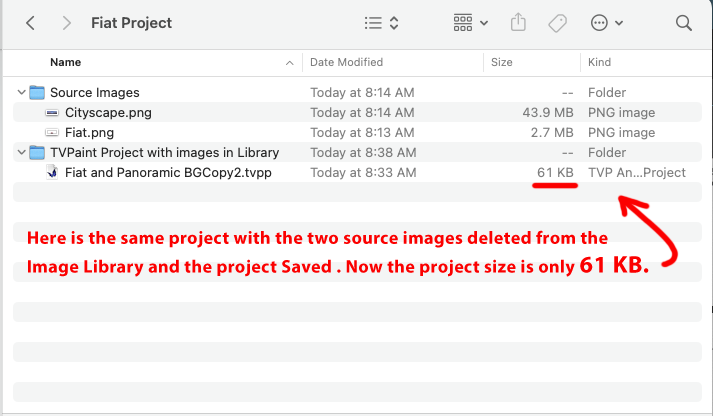Open the group-by grid dropdown
The image size is (713, 416).
click(x=471, y=23)
